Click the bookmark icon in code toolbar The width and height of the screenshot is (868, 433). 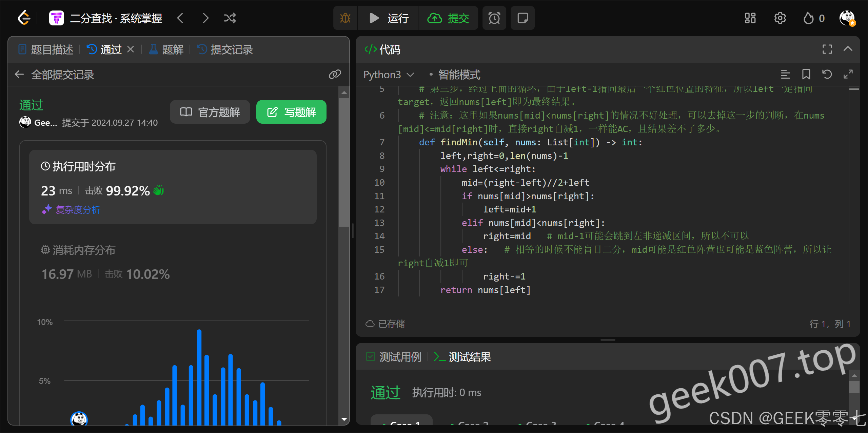(806, 74)
